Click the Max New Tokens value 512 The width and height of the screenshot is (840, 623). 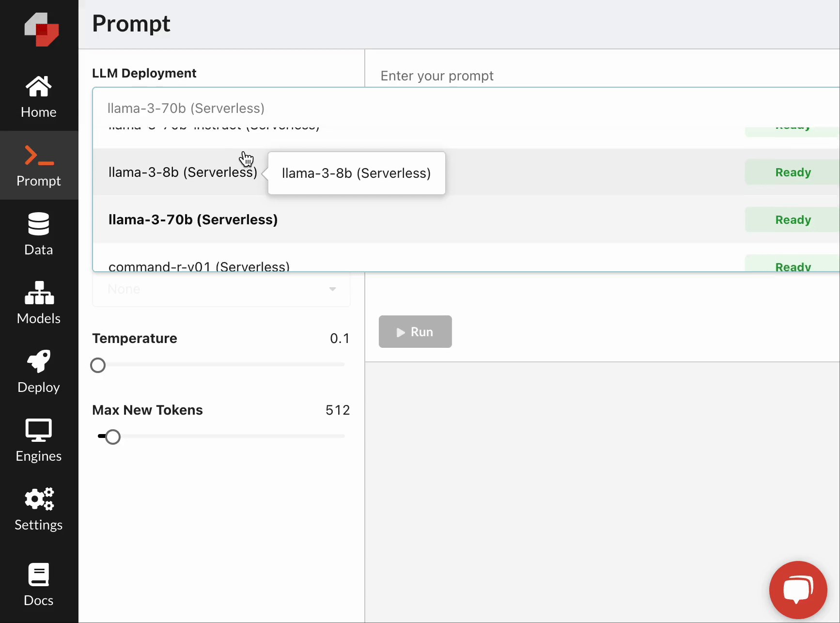point(338,410)
